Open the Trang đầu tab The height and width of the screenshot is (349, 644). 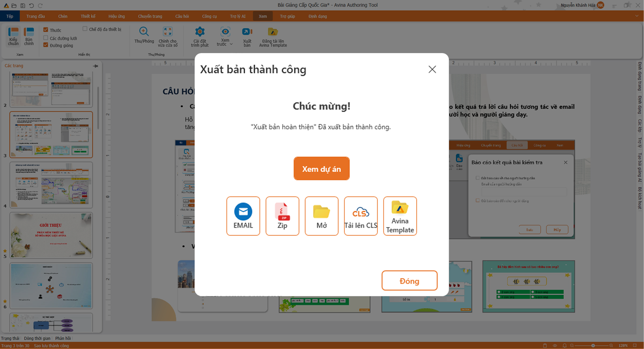tap(36, 16)
